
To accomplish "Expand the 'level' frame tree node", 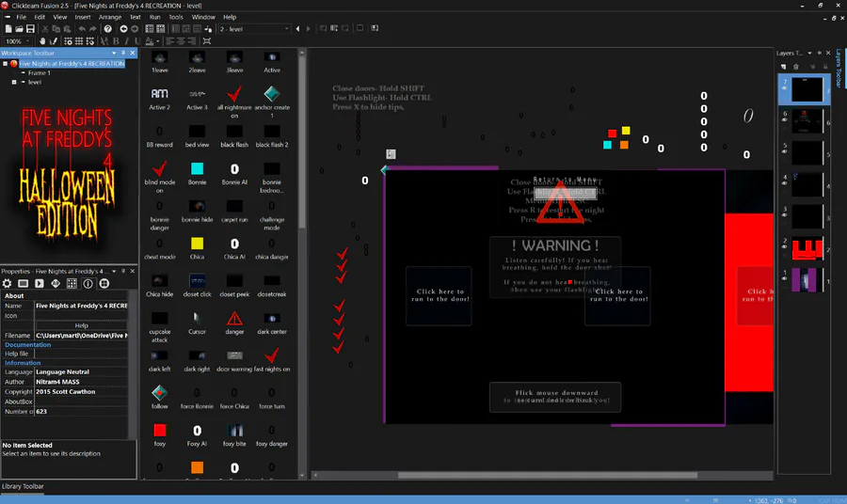I will point(14,82).
